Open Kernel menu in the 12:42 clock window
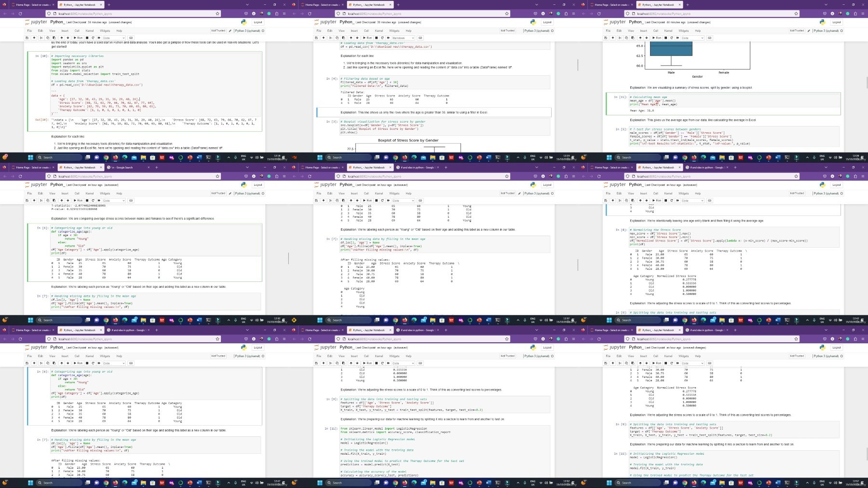This screenshot has width=868, height=488. click(x=668, y=193)
